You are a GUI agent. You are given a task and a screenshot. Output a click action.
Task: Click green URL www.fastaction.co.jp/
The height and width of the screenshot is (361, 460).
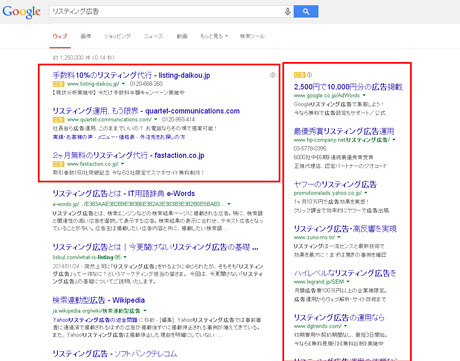(93, 164)
